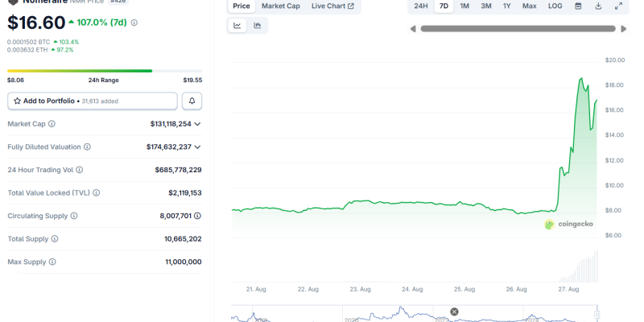Select the Market Cap chart tab
Image resolution: width=644 pixels, height=322 pixels.
pos(281,6)
